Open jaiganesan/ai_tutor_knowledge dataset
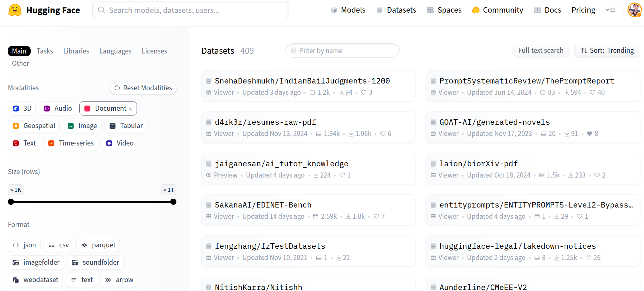Viewport: 644px width, 291px height. (308, 169)
